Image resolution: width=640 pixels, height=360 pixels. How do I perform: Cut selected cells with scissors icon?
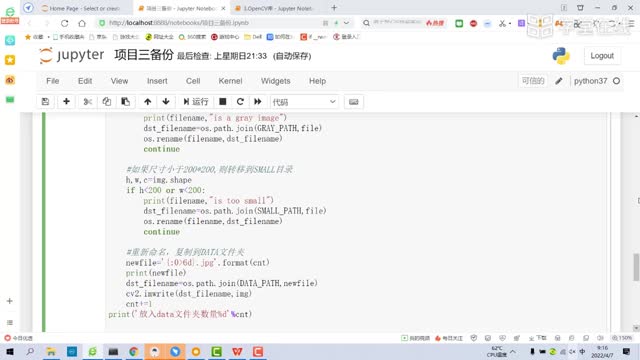(87, 102)
